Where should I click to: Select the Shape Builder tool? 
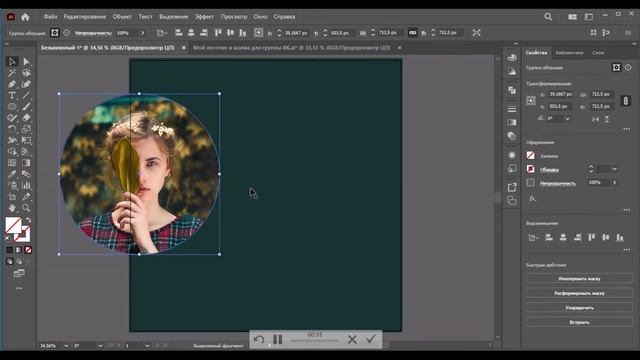(x=12, y=152)
